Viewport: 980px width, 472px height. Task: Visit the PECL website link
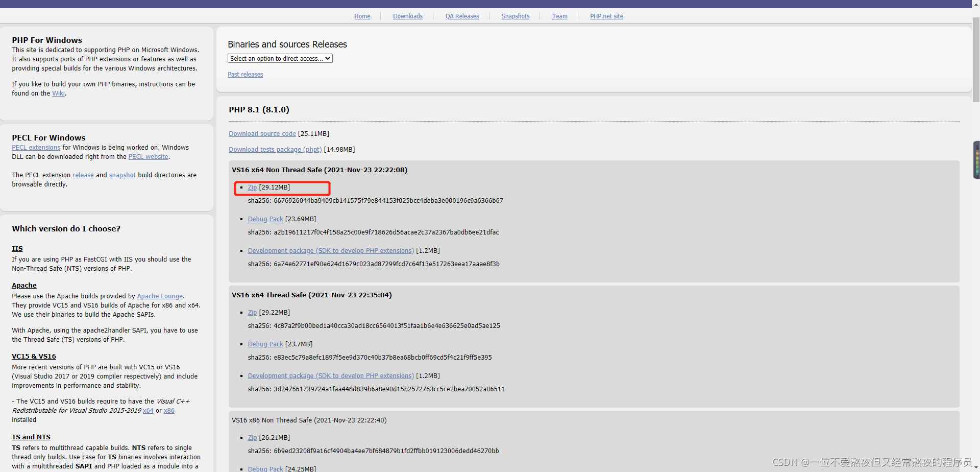(x=148, y=157)
